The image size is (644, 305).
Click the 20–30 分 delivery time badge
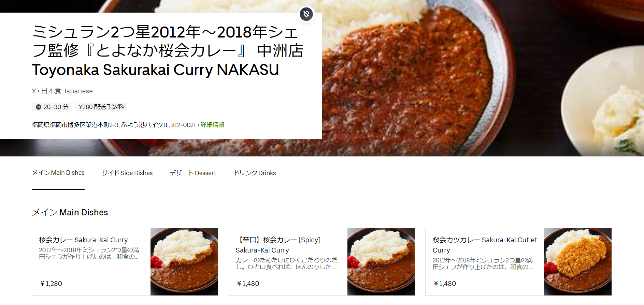coord(52,107)
